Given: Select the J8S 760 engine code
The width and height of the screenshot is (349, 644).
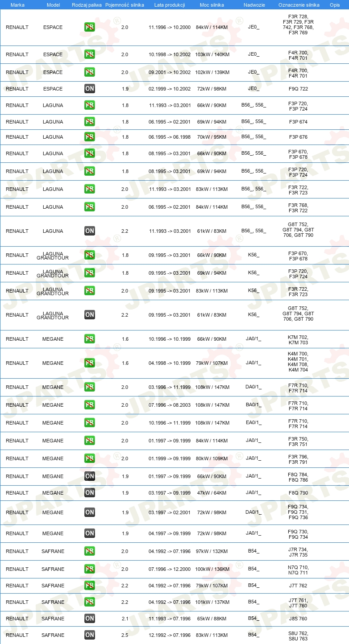Looking at the screenshot, I should [x=298, y=619].
